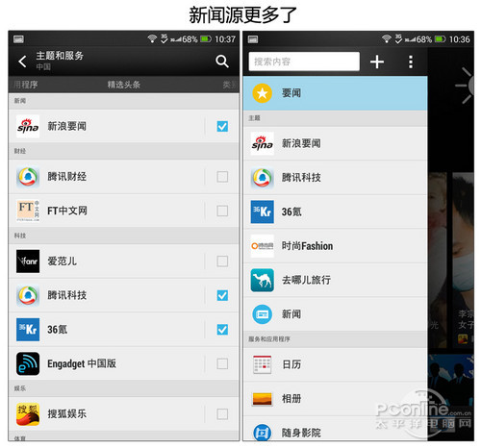Open the 相册 gallery icon
This screenshot has width=481, height=448.
263,399
